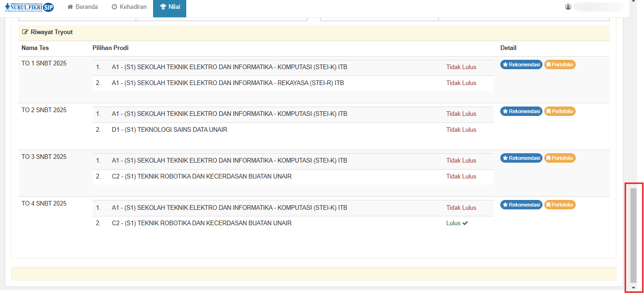Open the Beranda home tab
The height and width of the screenshot is (293, 644).
point(82,7)
